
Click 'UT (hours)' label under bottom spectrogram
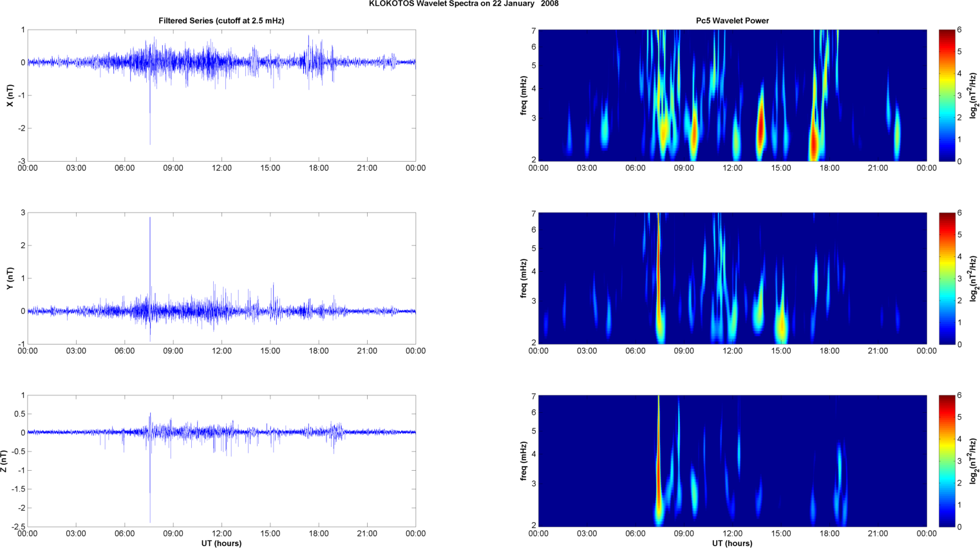tap(732, 543)
